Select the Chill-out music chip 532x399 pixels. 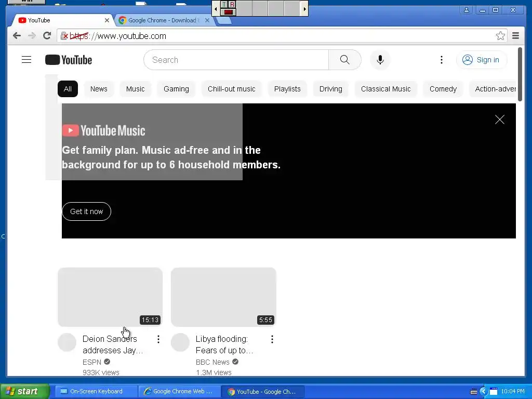coord(231,89)
